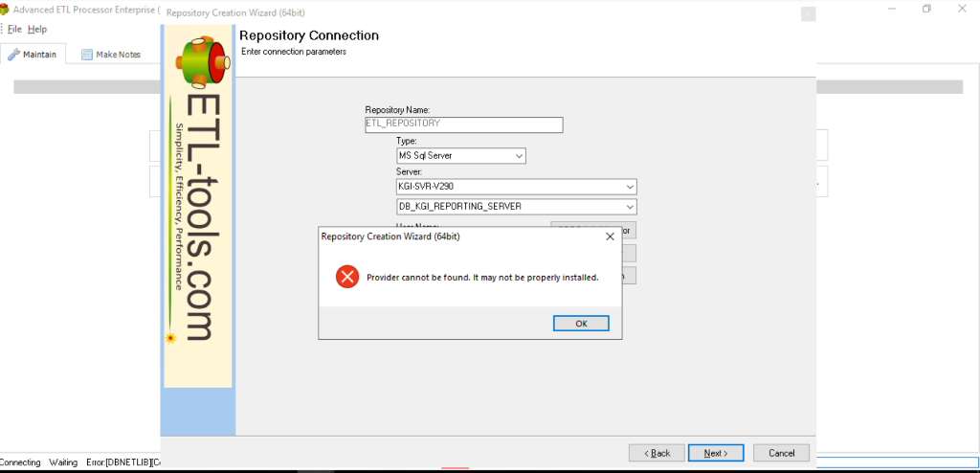The width and height of the screenshot is (980, 473).
Task: Open the File menu
Action: pos(14,30)
